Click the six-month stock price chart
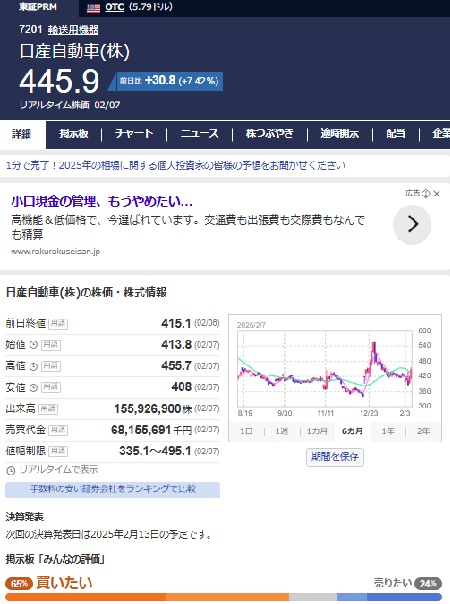 point(334,369)
